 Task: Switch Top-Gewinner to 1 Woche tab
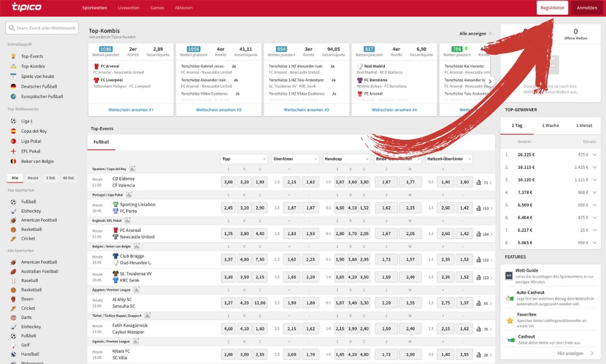point(551,126)
